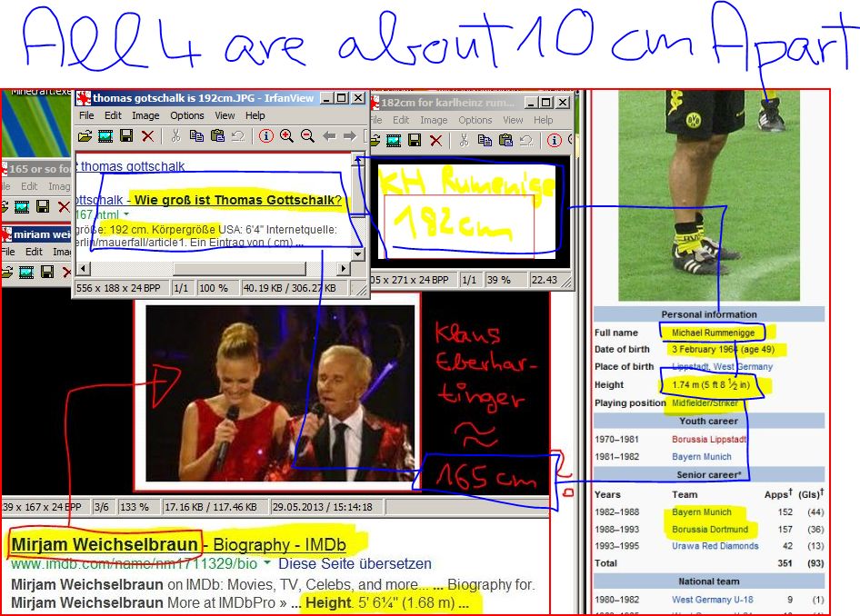The height and width of the screenshot is (616, 860).
Task: Open West Germany U-18 national team link
Action: click(x=713, y=600)
